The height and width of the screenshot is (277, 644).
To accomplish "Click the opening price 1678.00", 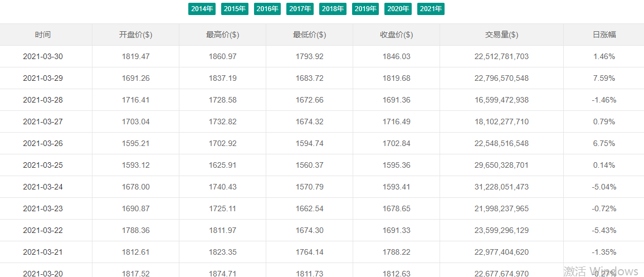I will click(136, 187).
